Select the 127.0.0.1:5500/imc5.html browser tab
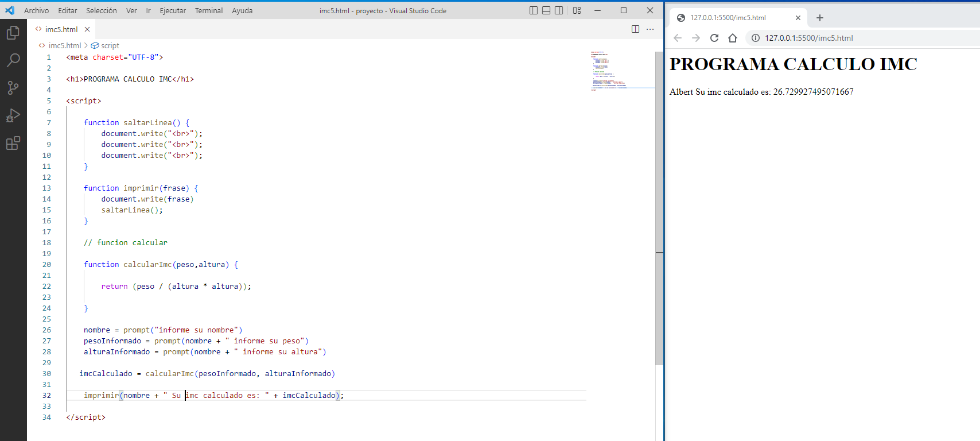Screen dimensions: 980x441 [x=739, y=18]
